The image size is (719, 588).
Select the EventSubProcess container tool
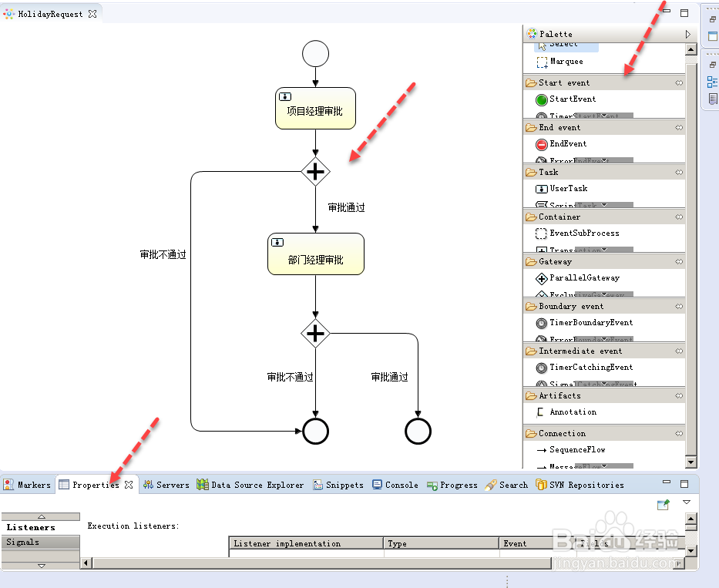point(586,234)
